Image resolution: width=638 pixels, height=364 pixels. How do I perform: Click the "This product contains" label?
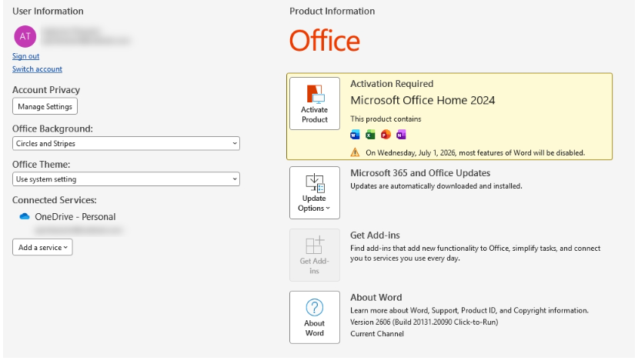pos(386,119)
